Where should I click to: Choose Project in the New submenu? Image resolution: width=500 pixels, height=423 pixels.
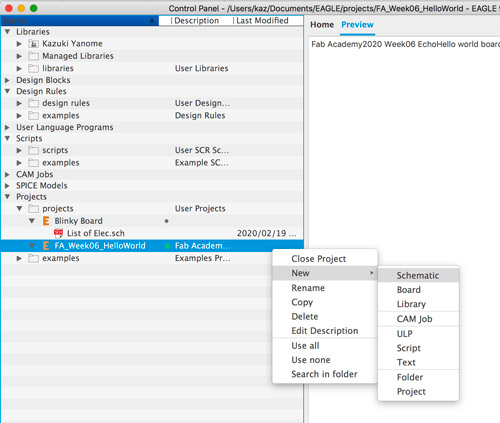[418, 392]
